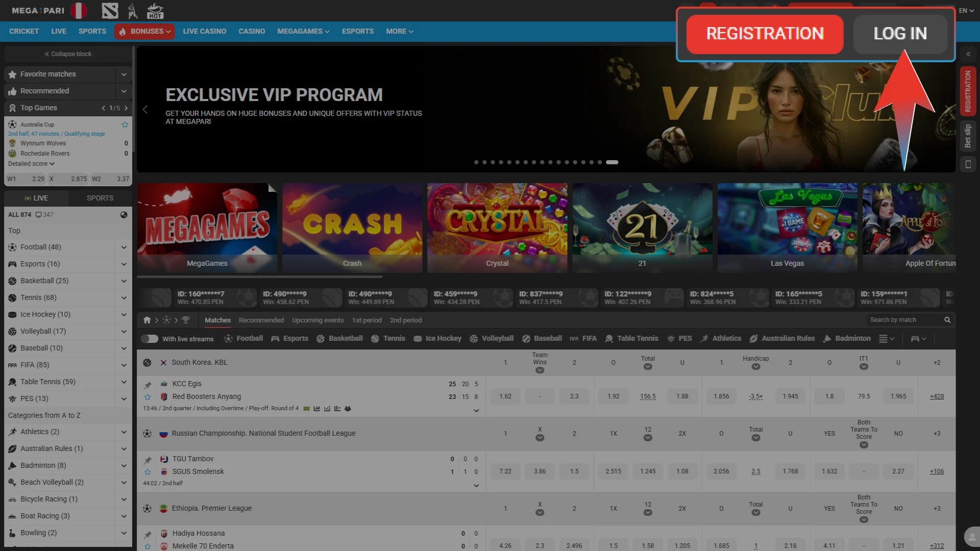Expand Table Tennis (59) in the sidebar

pos(124,382)
